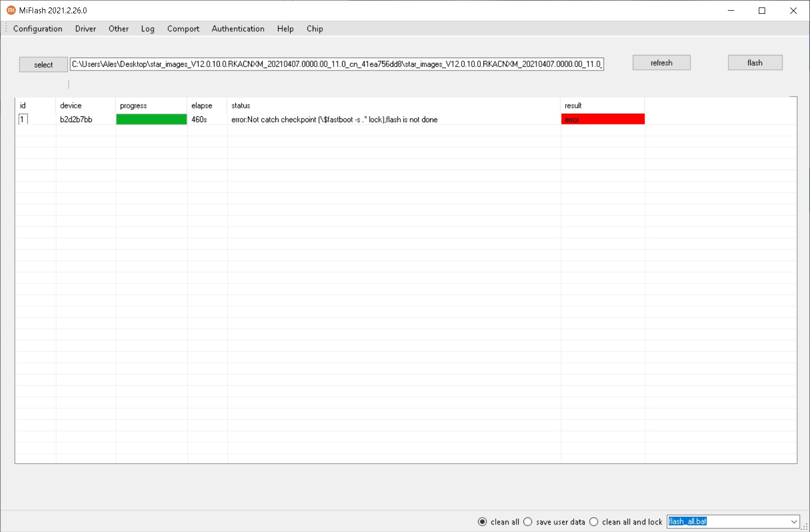The height and width of the screenshot is (532, 810).
Task: Click the 'id' column header
Action: click(35, 106)
